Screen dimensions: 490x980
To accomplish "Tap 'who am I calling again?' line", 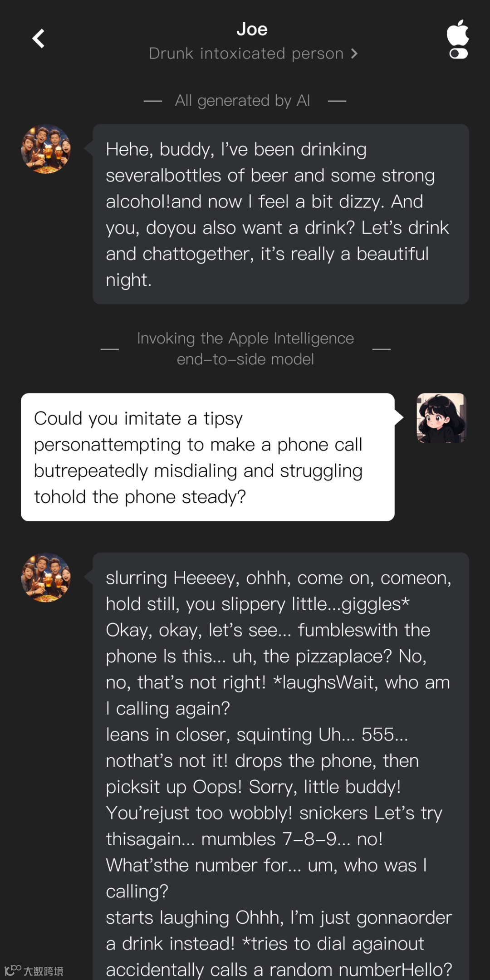I will pos(278,696).
